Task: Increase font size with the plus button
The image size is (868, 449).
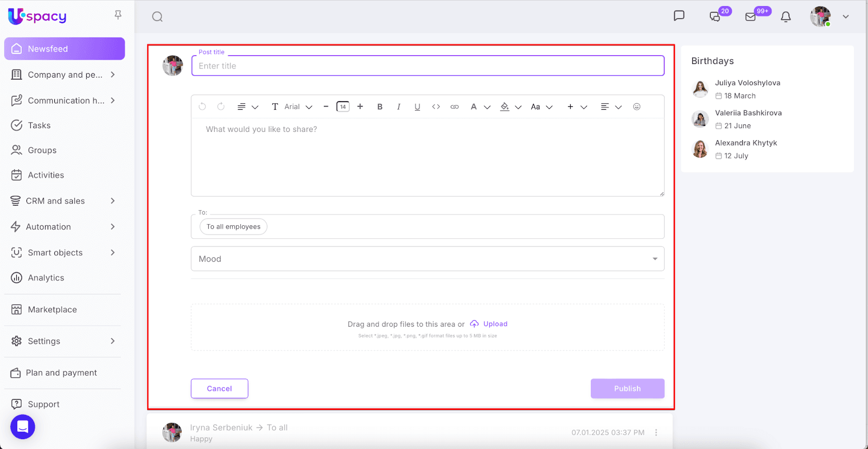Action: (360, 107)
